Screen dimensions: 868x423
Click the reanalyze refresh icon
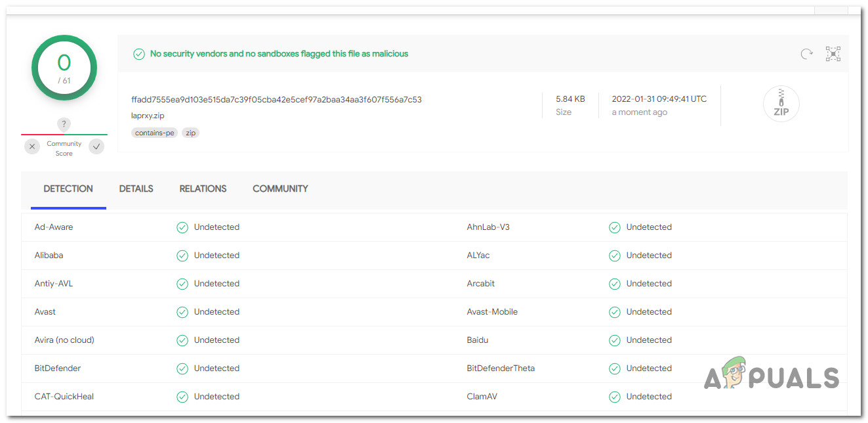click(806, 54)
